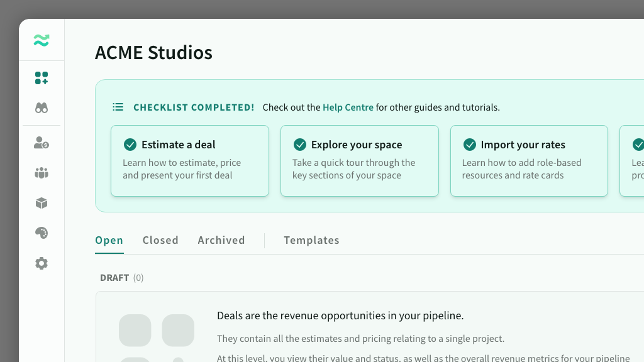This screenshot has width=644, height=362.
Task: Go to the people group sidebar icon
Action: click(x=42, y=173)
